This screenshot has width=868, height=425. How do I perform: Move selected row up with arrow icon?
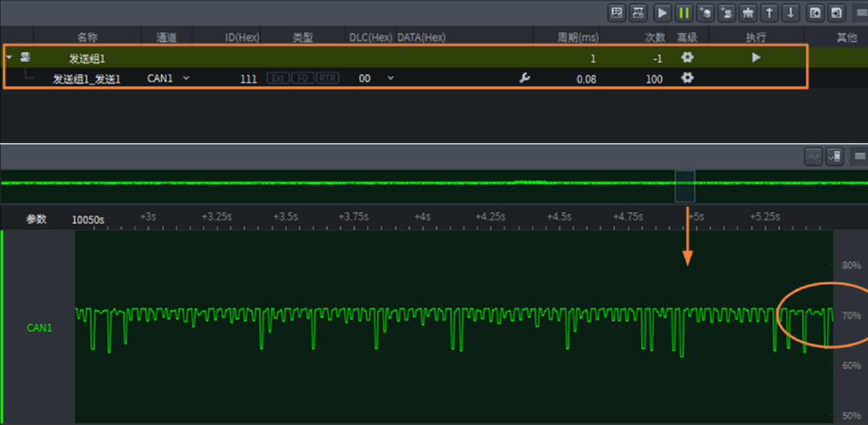[769, 13]
